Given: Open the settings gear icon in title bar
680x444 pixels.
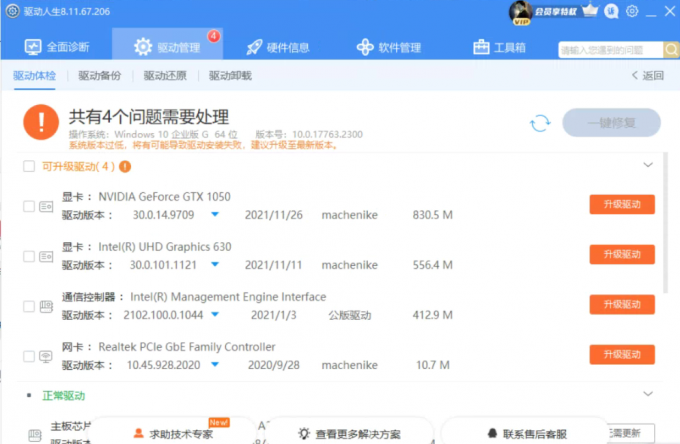Looking at the screenshot, I should click(x=632, y=11).
